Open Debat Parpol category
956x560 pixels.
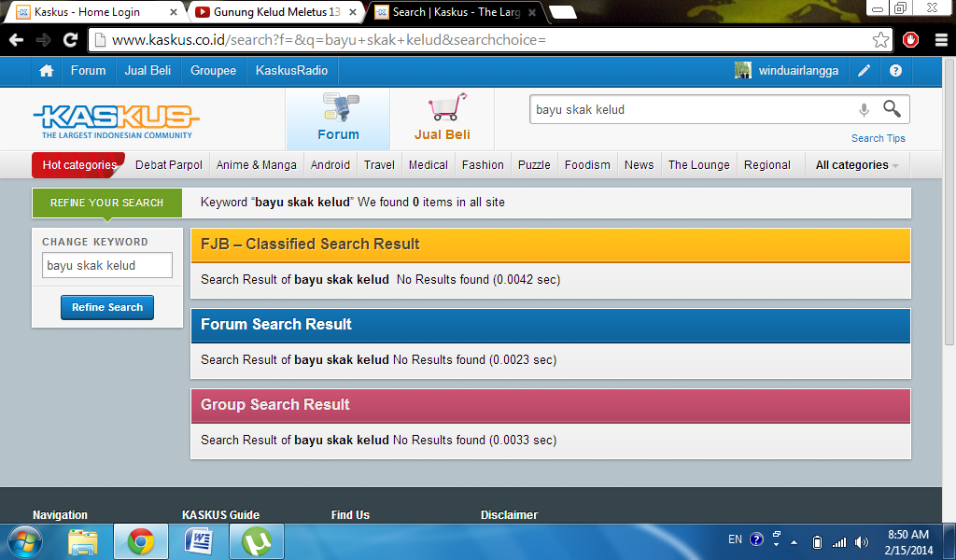click(168, 165)
